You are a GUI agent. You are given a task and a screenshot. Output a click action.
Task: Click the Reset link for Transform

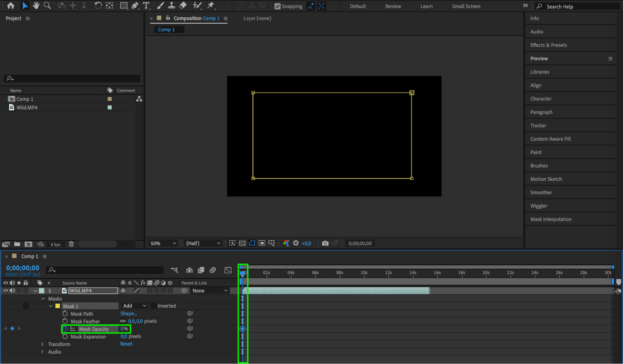point(126,344)
